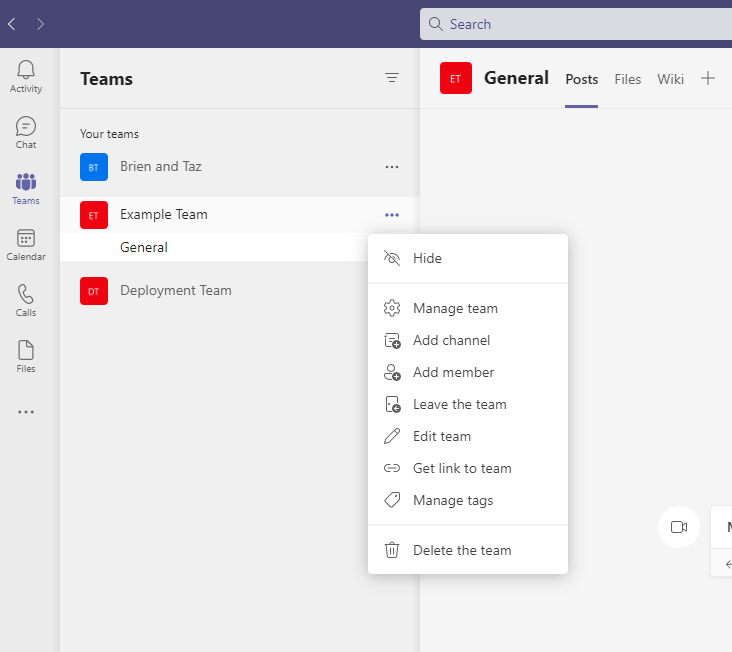Open Chat in the sidebar
Screen dimensions: 732x652
coord(26,133)
